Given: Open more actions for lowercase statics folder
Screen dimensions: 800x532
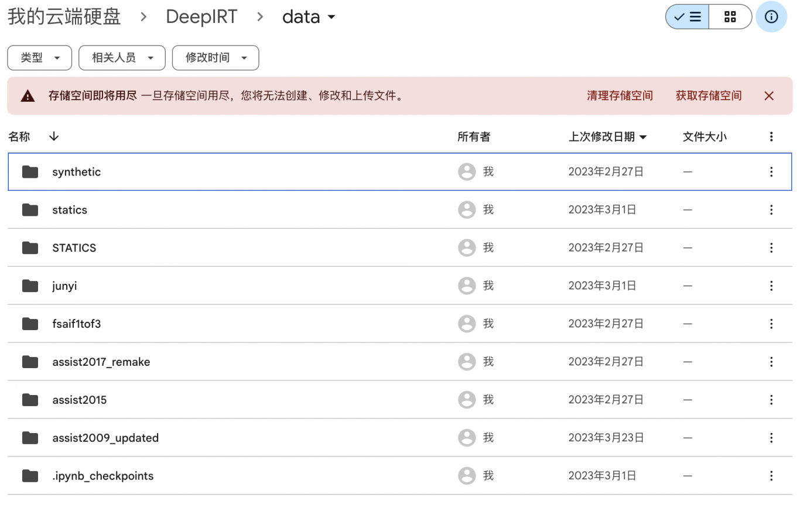Looking at the screenshot, I should point(771,210).
